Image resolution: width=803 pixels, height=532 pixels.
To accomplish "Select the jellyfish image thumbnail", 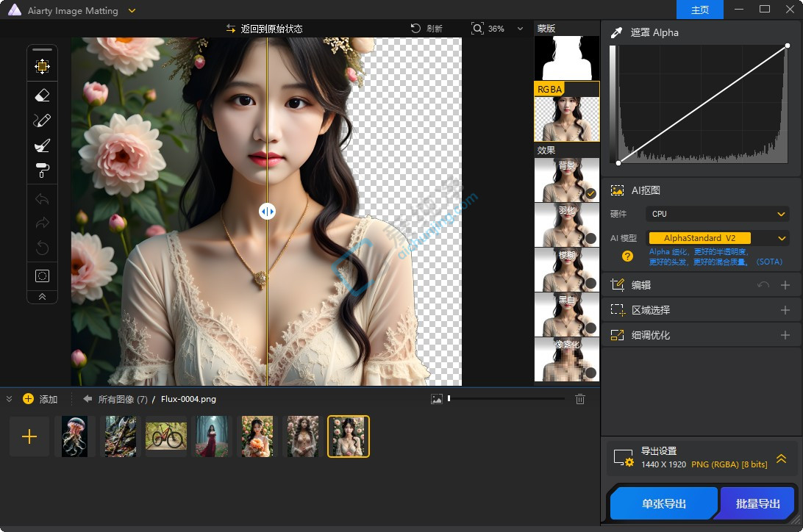I will [x=74, y=436].
